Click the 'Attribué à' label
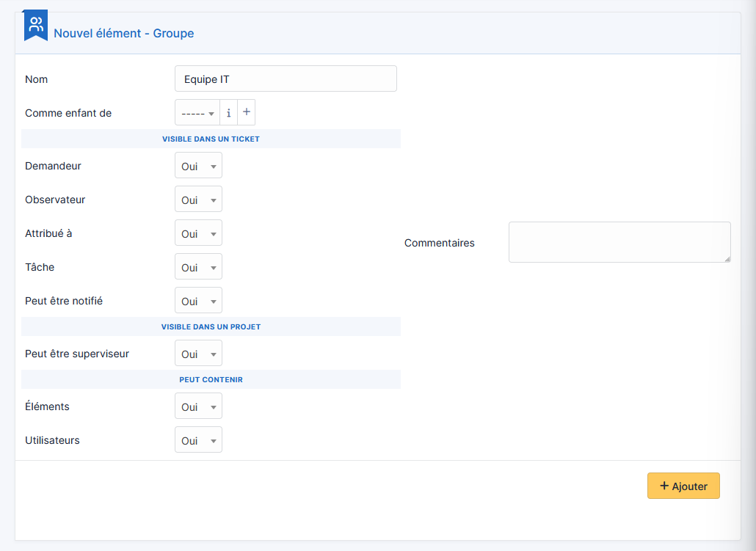 pyautogui.click(x=48, y=233)
